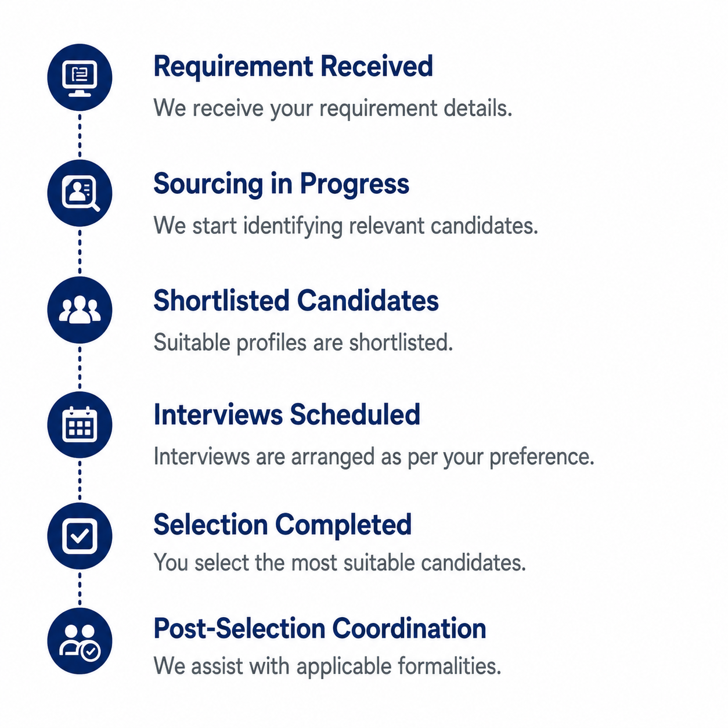Select the Post-Selection Coordination heading
The image size is (728, 728).
pyautogui.click(x=320, y=629)
